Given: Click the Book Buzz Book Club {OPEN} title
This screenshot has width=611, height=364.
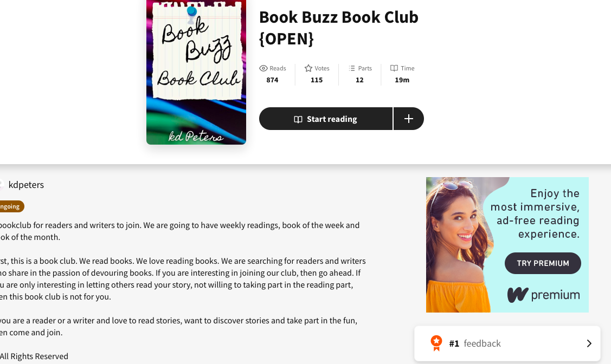Looking at the screenshot, I should [339, 28].
